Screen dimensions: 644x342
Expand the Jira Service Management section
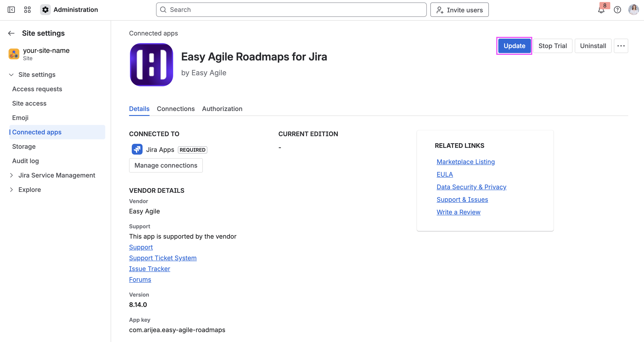[x=11, y=175]
